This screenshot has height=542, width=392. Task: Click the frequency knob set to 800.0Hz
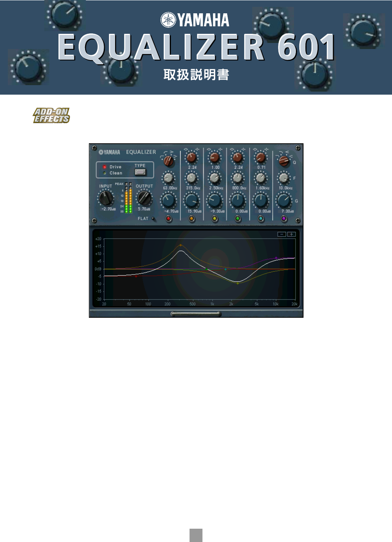[238, 178]
